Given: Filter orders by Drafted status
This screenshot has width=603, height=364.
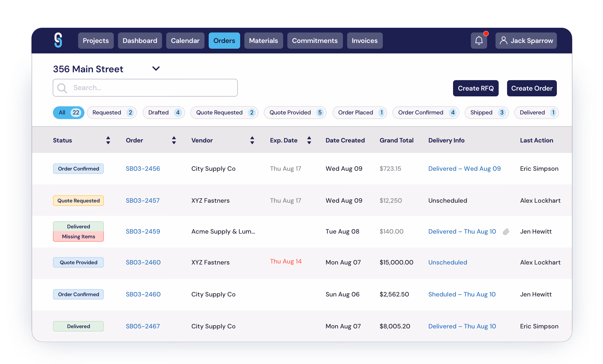Looking at the screenshot, I should pyautogui.click(x=164, y=113).
